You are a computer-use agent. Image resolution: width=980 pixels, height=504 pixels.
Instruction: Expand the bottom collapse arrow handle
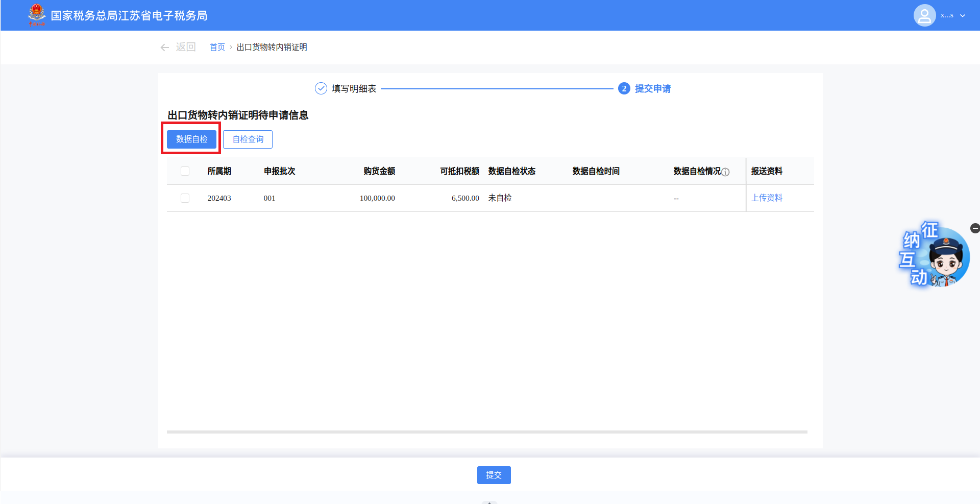pos(489,502)
